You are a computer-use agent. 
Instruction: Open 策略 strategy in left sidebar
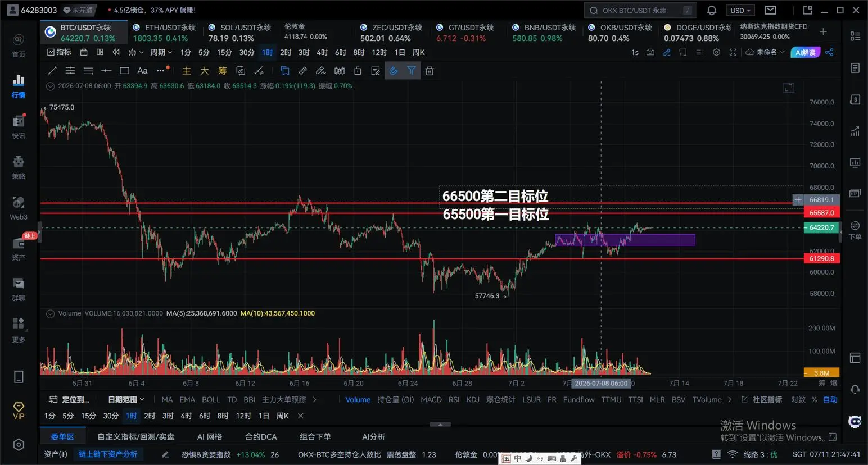[x=19, y=167]
